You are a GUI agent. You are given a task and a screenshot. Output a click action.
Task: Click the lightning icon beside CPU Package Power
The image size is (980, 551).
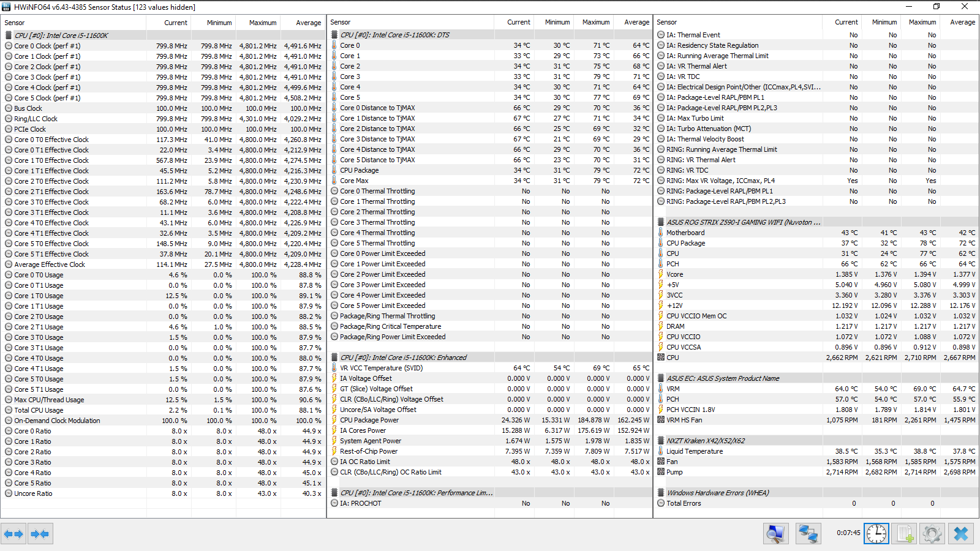click(334, 420)
